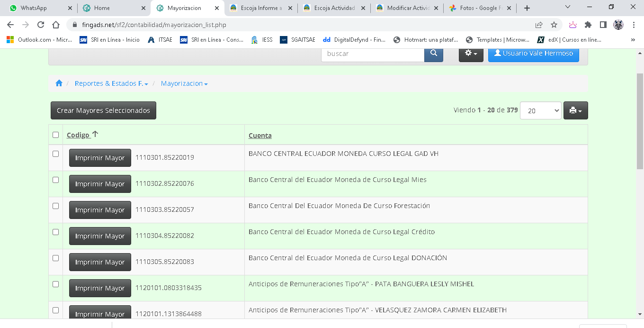Open the gear settings dropdown
The image size is (644, 328).
coord(471,54)
